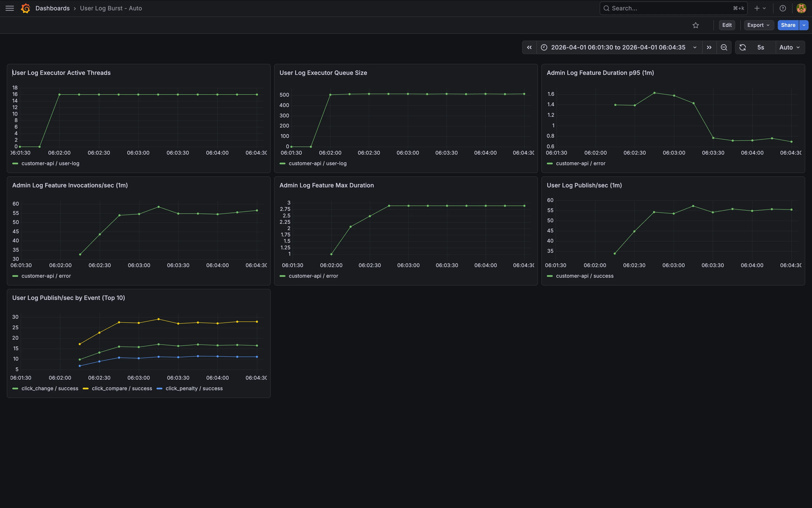The image size is (812, 508).
Task: Toggle click_change / success legend series
Action: click(x=45, y=388)
